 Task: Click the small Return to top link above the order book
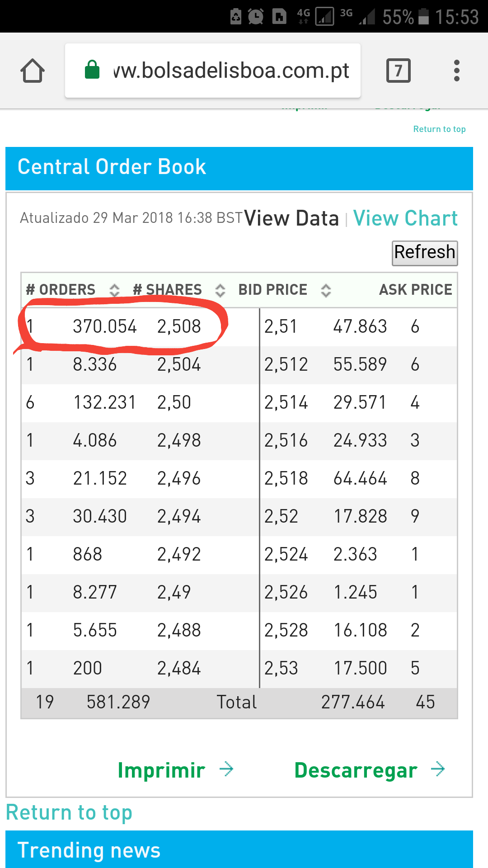pos(439,129)
